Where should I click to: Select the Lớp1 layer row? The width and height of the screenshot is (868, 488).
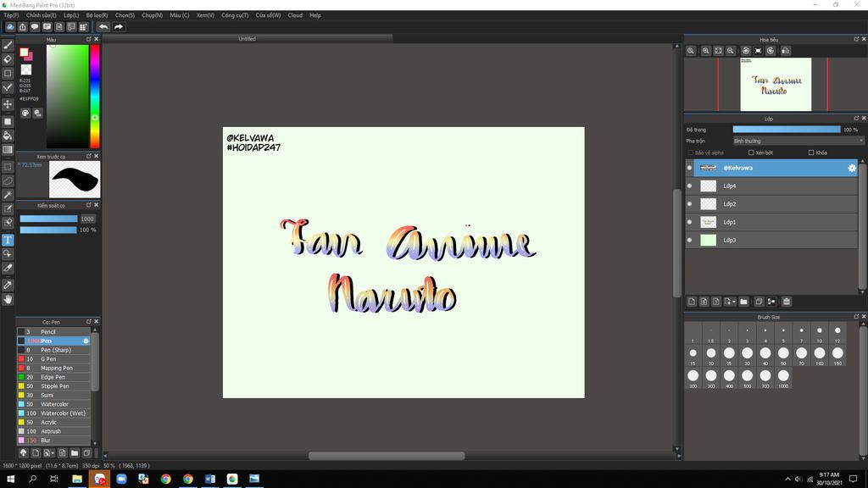tap(771, 222)
